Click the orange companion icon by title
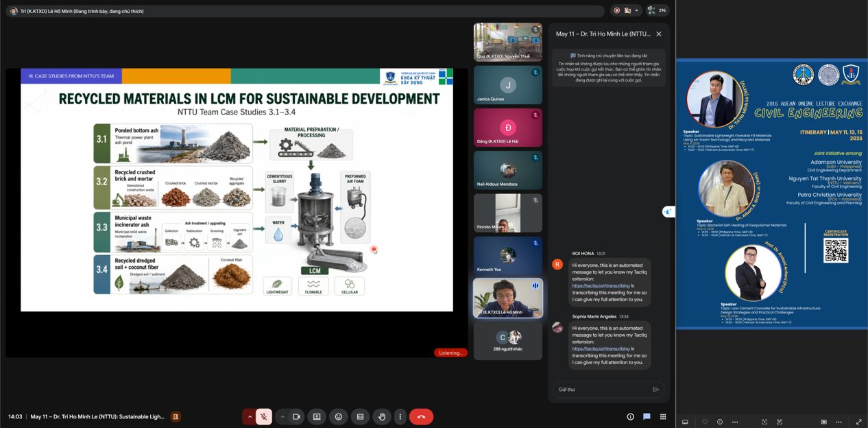The width and height of the screenshot is (868, 428). (176, 416)
